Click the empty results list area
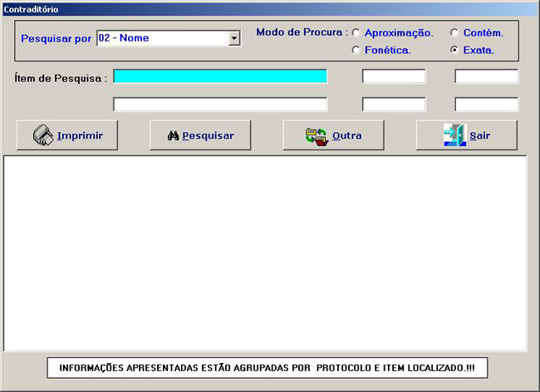This screenshot has width=540, height=392. pos(265,253)
